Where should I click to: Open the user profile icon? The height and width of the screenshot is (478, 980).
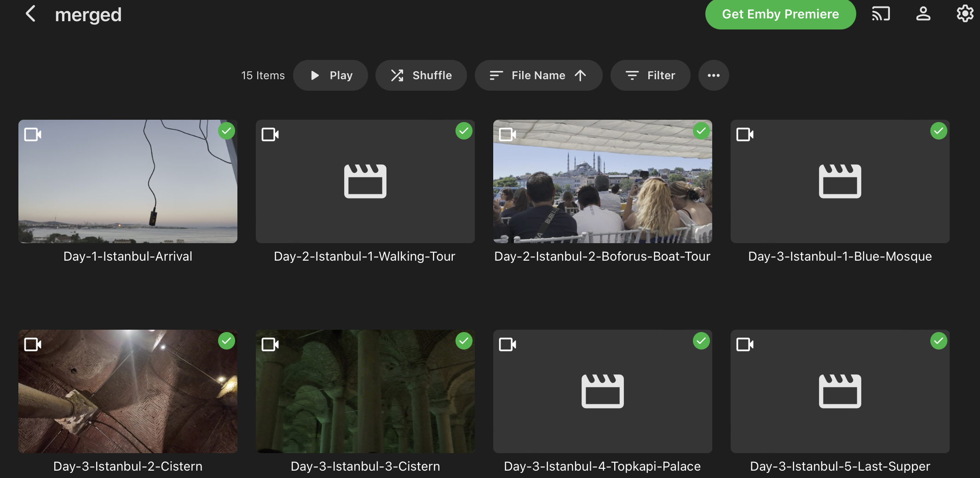coord(923,14)
